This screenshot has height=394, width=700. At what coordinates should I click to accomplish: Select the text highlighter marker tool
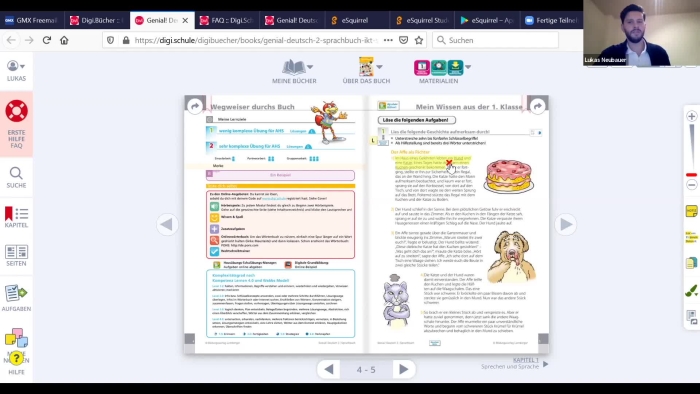[692, 237]
